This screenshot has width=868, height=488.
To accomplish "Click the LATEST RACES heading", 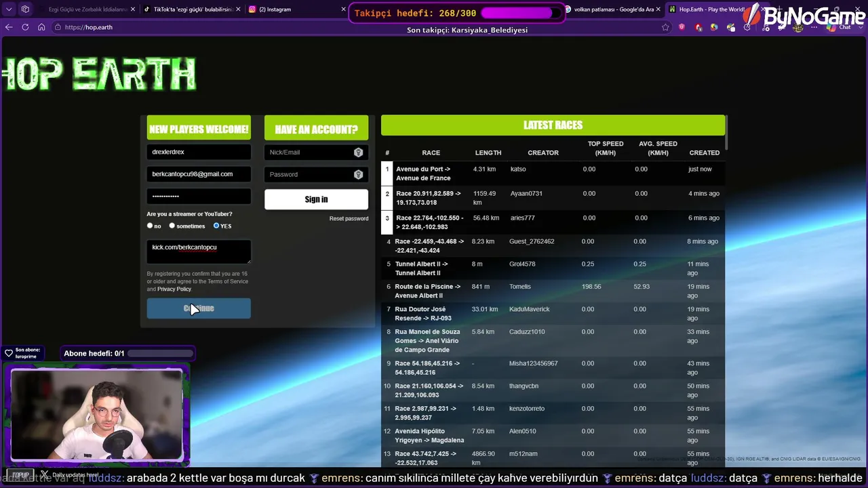I will point(553,125).
